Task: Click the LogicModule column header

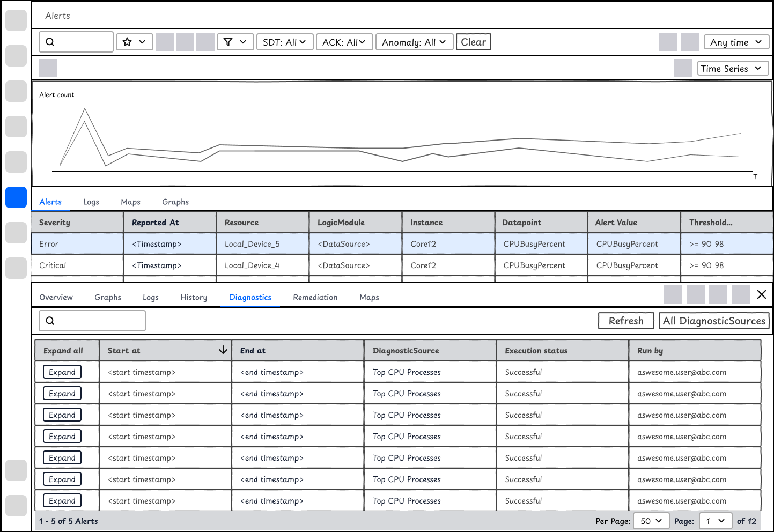Action: [356, 222]
